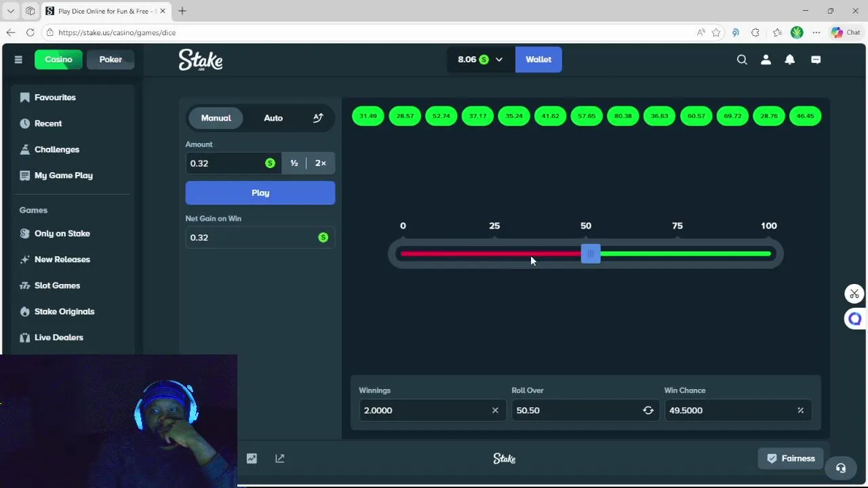Viewport: 868px width, 488px height.
Task: Open a new browser tab
Action: [x=182, y=11]
